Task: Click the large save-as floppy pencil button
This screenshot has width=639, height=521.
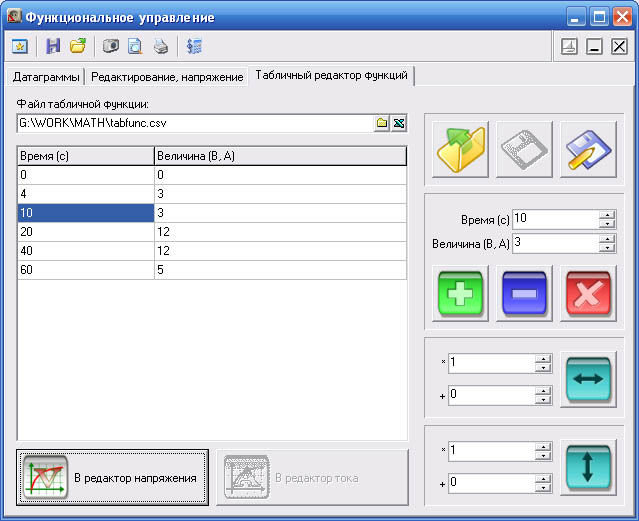Action: tap(587, 149)
